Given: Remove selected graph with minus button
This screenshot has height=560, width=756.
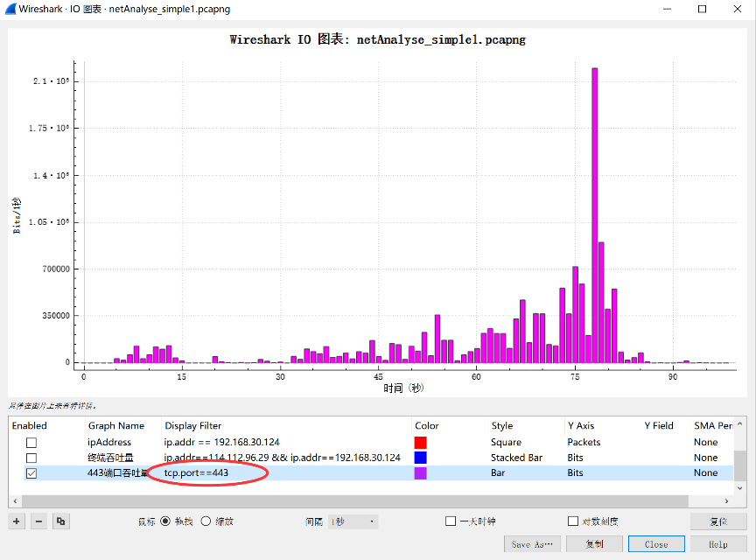Looking at the screenshot, I should (x=38, y=521).
